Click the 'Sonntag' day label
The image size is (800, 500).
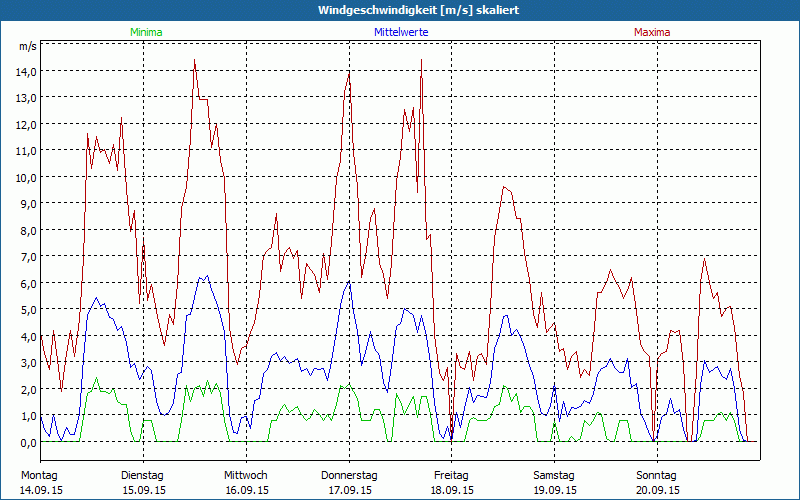pyautogui.click(x=656, y=476)
